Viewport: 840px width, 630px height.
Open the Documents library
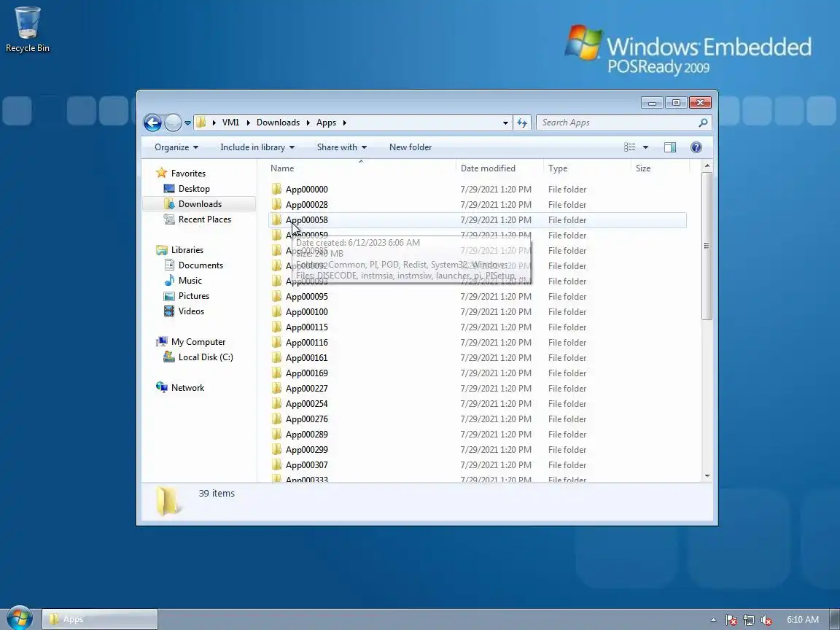201,265
